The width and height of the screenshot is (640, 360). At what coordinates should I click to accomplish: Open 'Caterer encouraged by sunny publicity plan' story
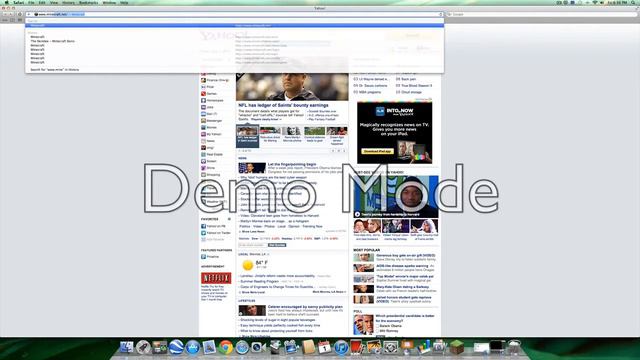click(x=305, y=307)
